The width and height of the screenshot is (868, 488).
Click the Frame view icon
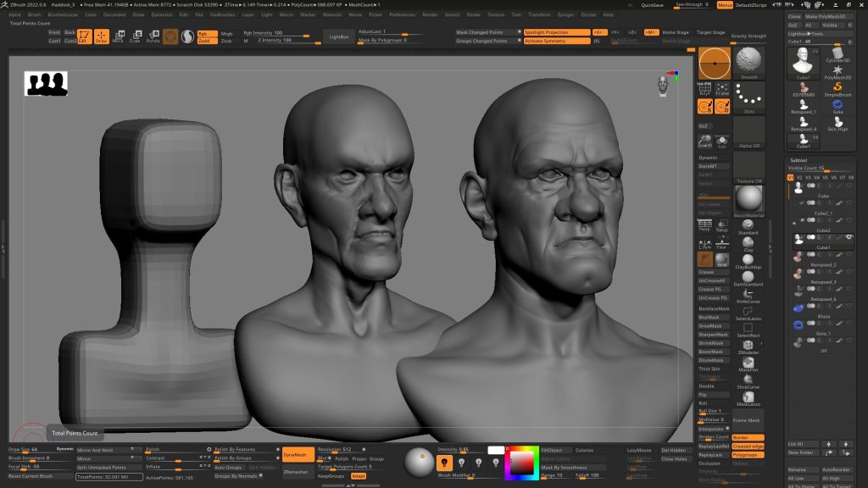click(722, 89)
